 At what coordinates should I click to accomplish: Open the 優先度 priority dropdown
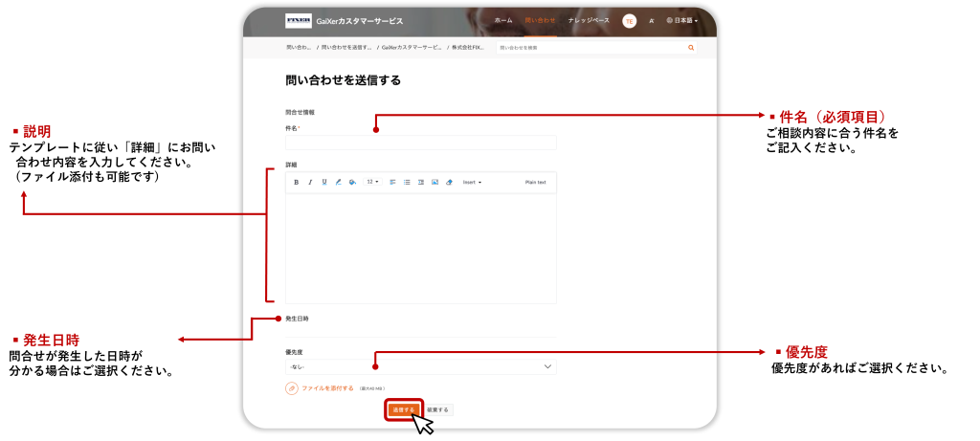420,366
